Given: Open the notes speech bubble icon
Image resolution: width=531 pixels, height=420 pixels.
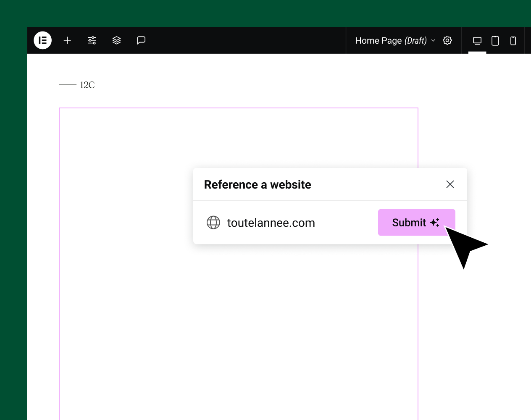Looking at the screenshot, I should pyautogui.click(x=141, y=40).
